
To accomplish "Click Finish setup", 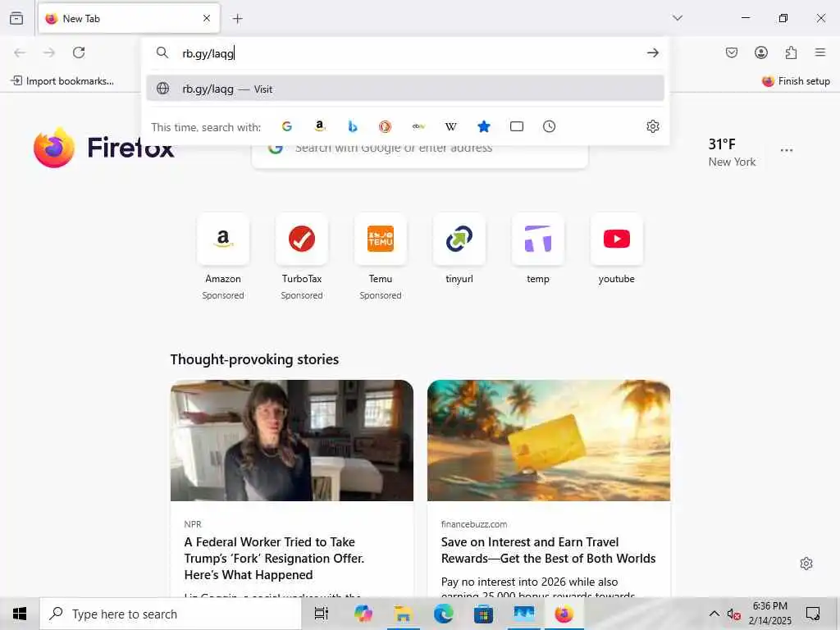I will pos(796,81).
